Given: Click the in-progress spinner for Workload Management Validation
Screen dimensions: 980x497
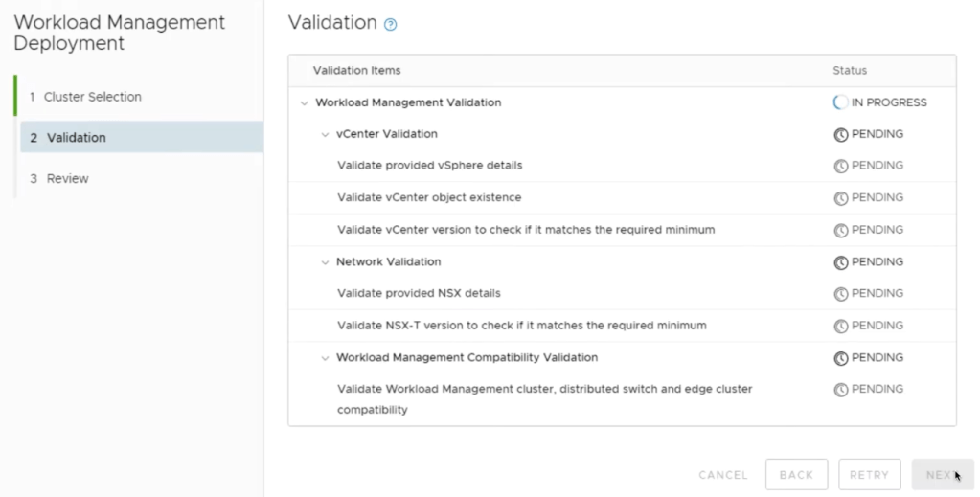Looking at the screenshot, I should (841, 102).
